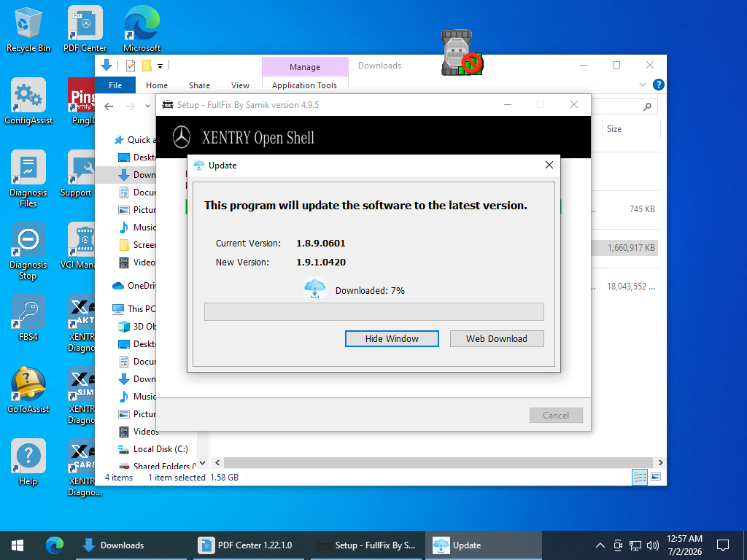Switch to Setup - FullFix taskbar button
Screen dimensions: 747x560
(x=366, y=545)
